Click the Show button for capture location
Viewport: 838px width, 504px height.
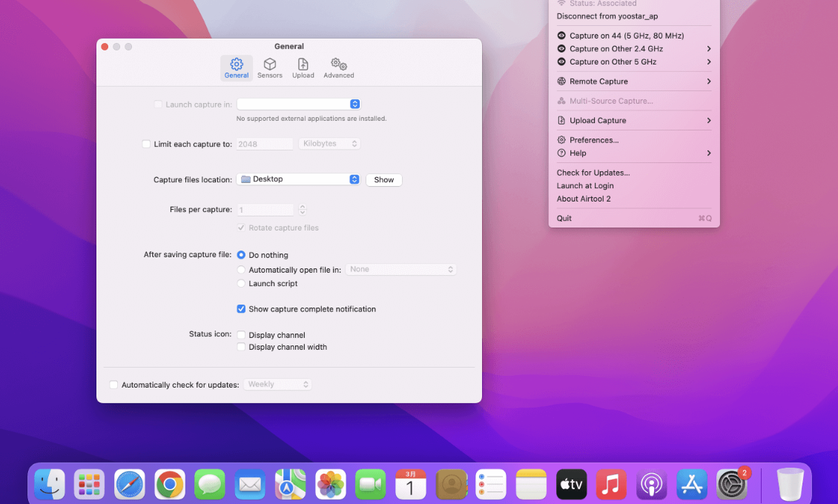point(383,180)
